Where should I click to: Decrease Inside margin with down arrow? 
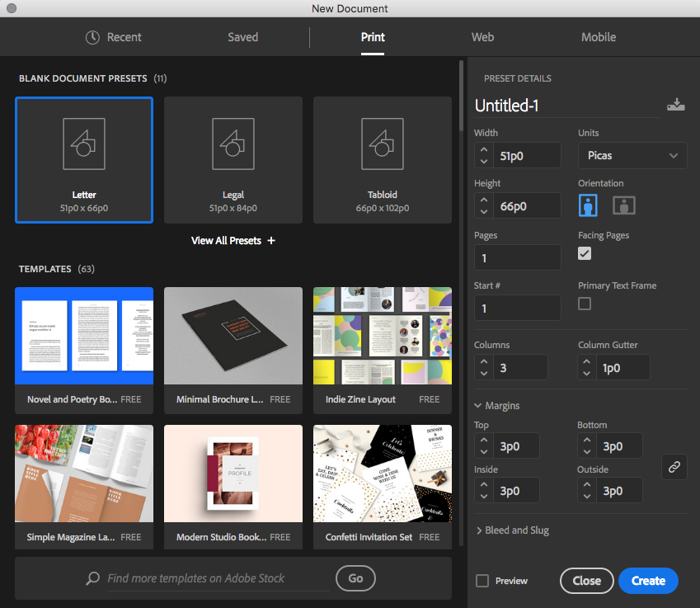pos(484,497)
